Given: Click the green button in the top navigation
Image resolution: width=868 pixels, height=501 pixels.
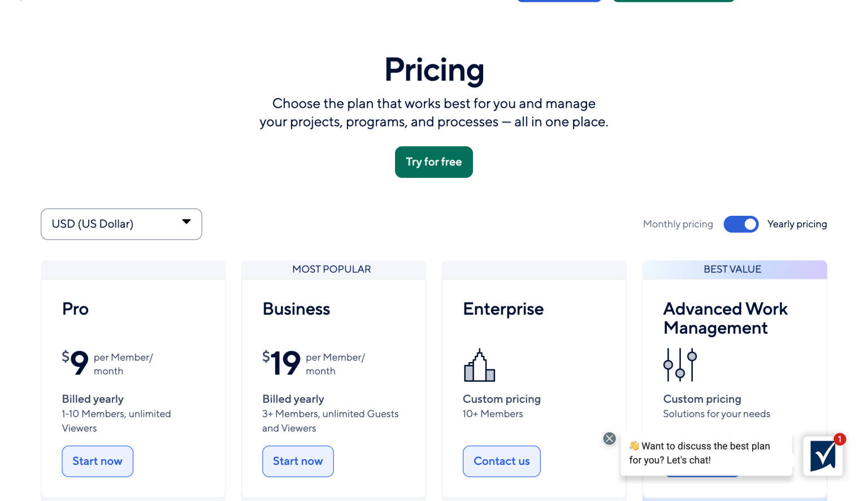Looking at the screenshot, I should click(674, 1).
